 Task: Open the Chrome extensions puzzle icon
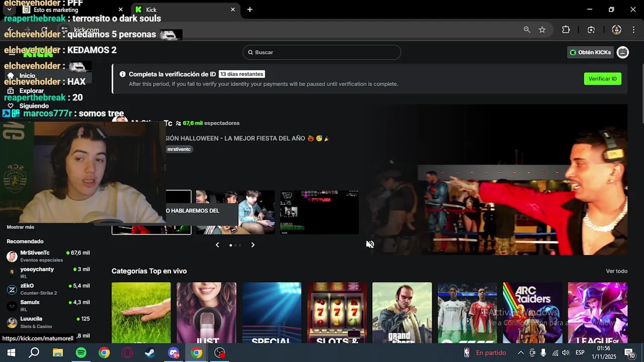(566, 30)
